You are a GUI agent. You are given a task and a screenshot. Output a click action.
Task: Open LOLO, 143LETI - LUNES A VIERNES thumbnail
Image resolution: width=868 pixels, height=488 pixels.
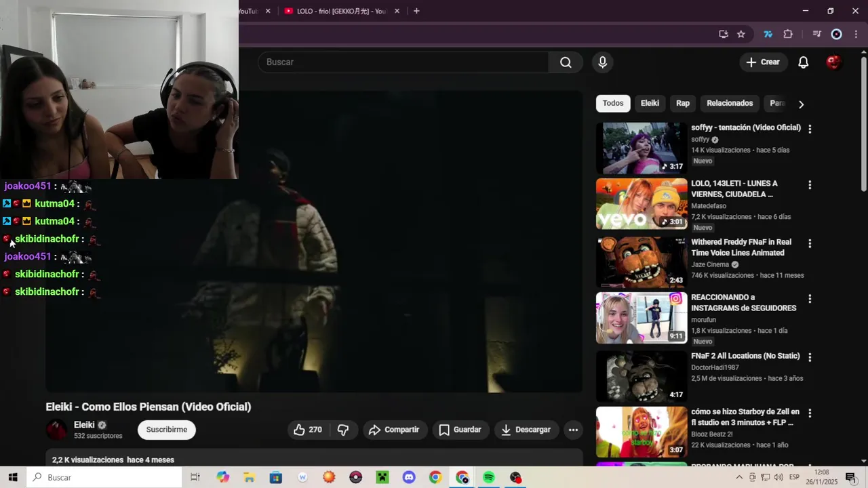[x=642, y=204]
